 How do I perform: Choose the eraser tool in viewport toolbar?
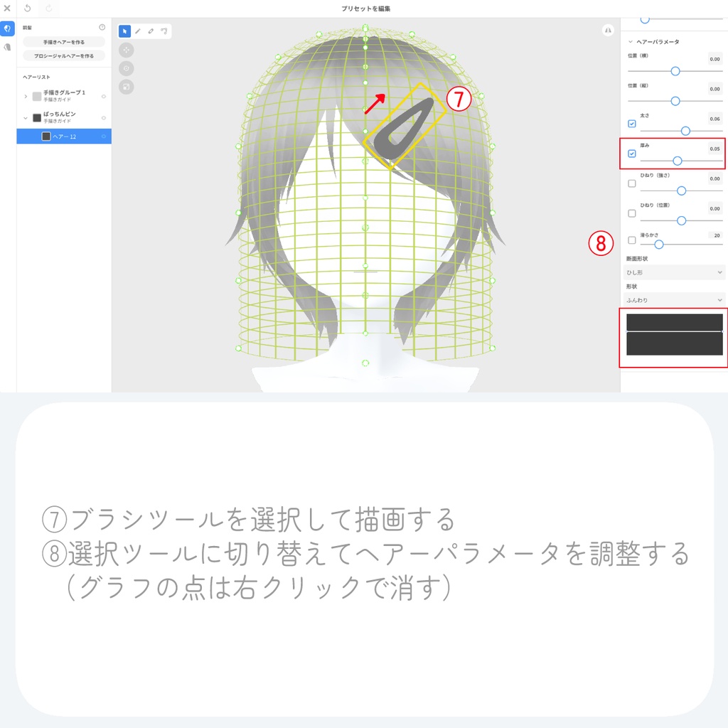151,31
